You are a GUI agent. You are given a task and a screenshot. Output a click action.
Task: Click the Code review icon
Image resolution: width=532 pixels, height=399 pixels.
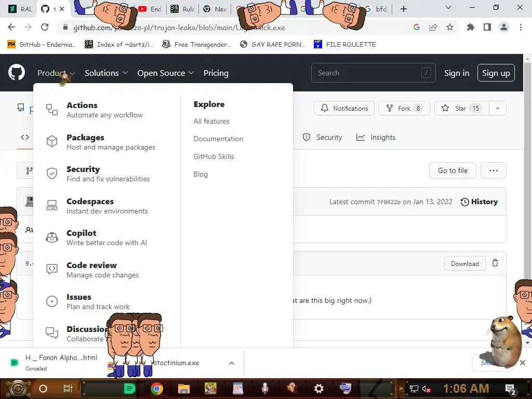point(52,269)
